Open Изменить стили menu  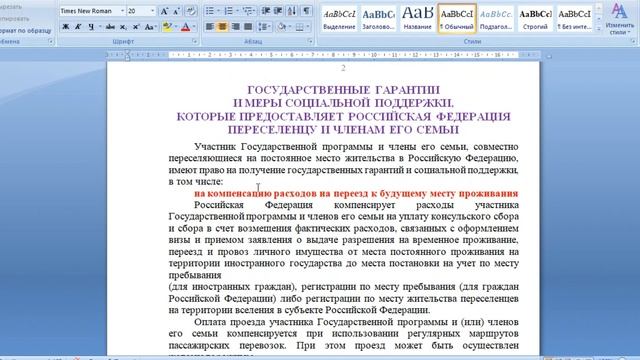[620, 19]
